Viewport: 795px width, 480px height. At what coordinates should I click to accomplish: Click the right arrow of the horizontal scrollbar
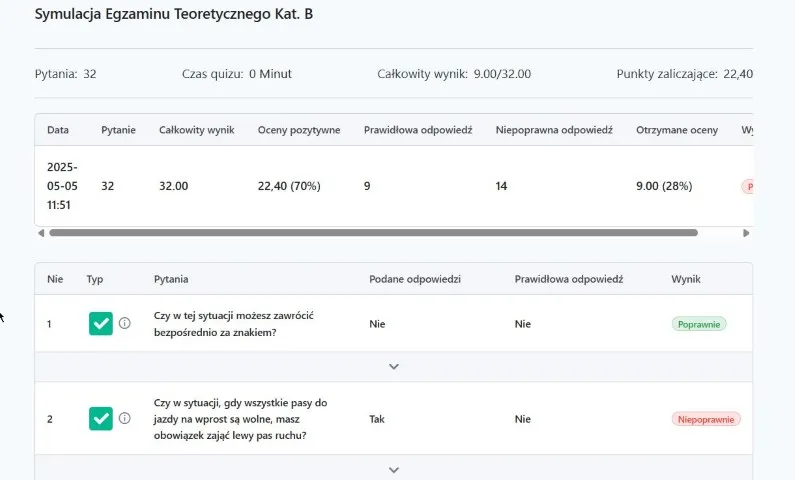[x=746, y=233]
